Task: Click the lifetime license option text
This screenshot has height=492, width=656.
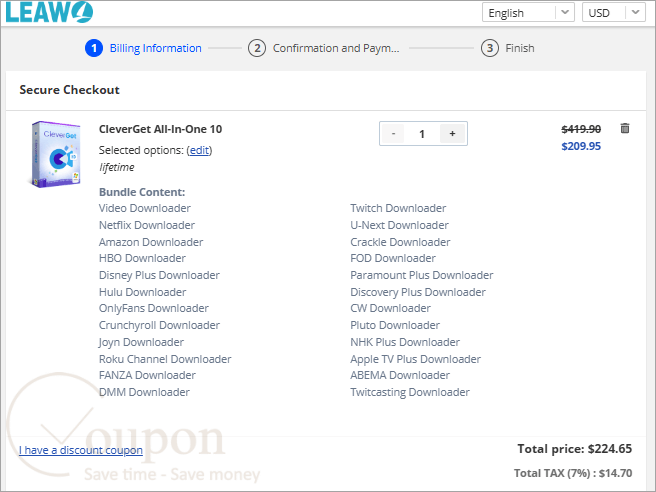Action: (117, 167)
